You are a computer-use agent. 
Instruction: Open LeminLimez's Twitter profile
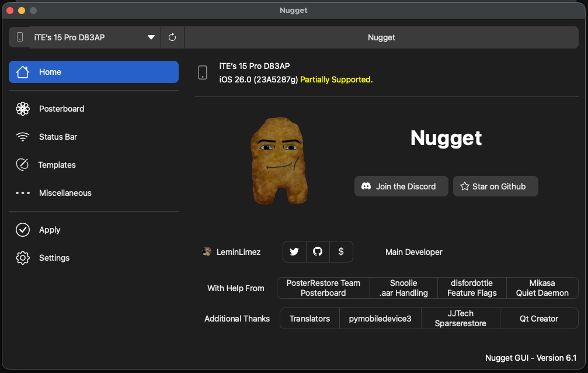click(x=294, y=251)
